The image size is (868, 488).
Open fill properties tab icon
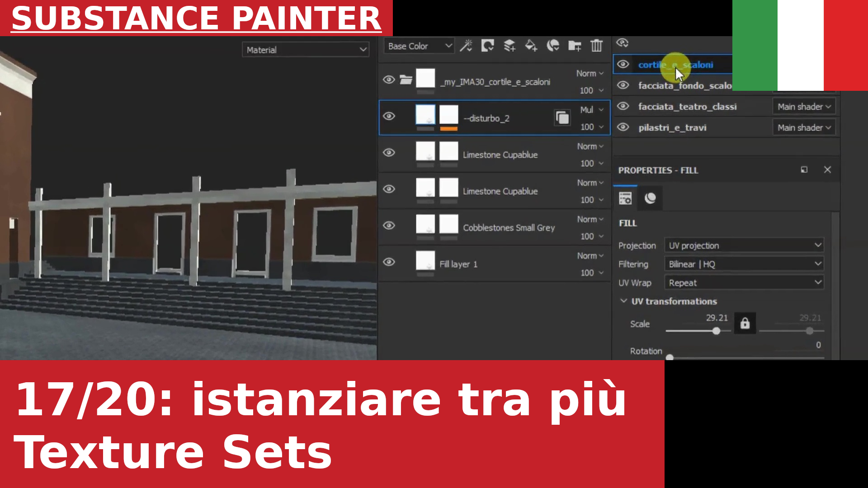pos(625,198)
